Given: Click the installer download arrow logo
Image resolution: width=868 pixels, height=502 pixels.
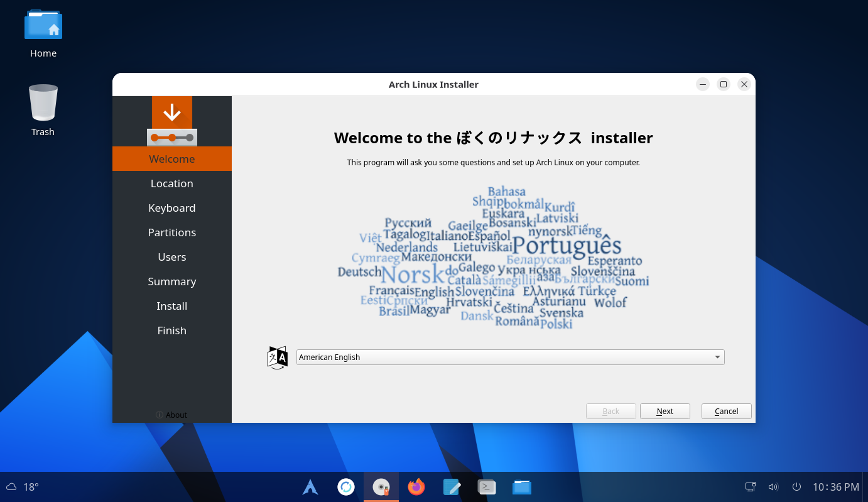Looking at the screenshot, I should (x=172, y=121).
